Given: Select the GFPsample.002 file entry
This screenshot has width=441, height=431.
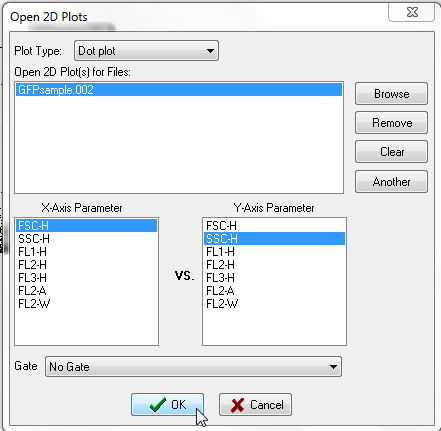Looking at the screenshot, I should point(179,90).
